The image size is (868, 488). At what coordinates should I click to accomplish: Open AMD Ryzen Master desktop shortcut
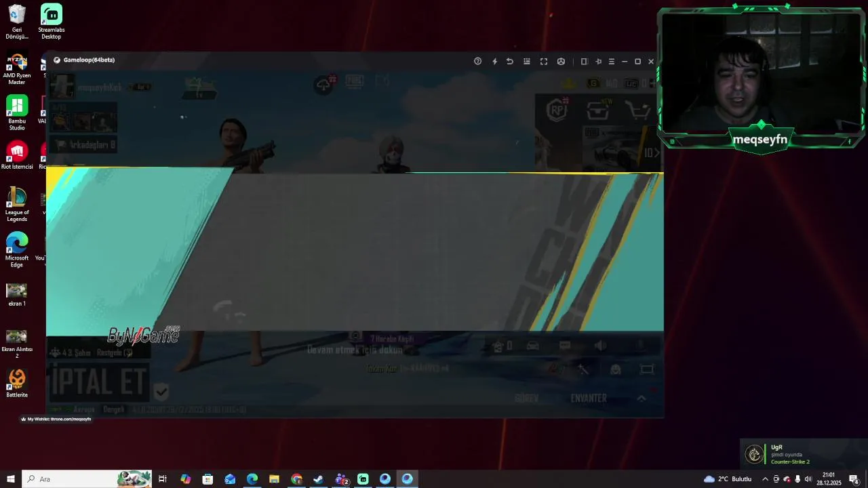click(x=17, y=69)
